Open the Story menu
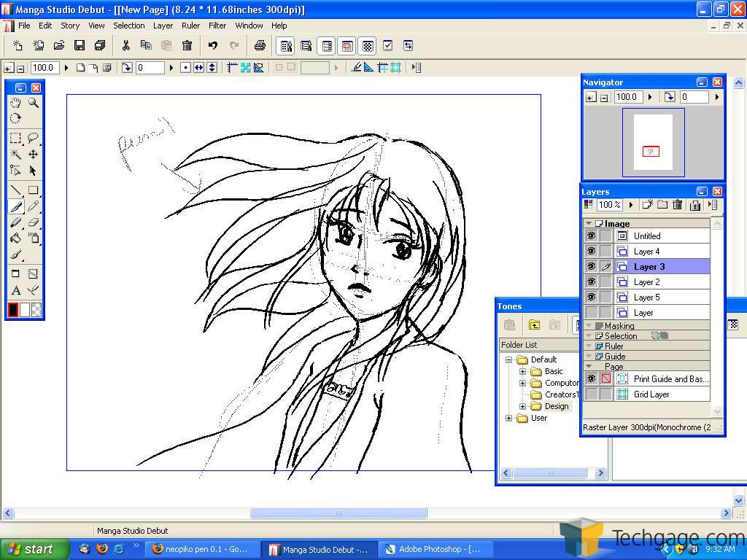This screenshot has height=560, width=747. click(70, 26)
